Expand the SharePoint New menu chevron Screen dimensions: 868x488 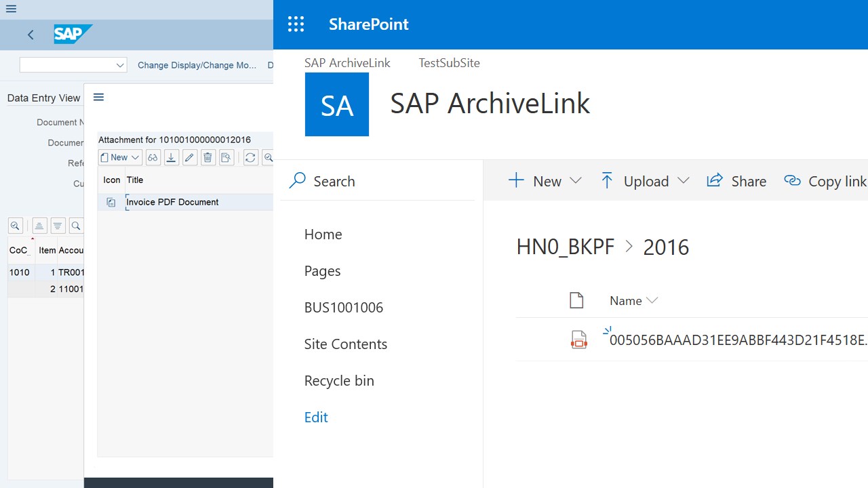[576, 181]
